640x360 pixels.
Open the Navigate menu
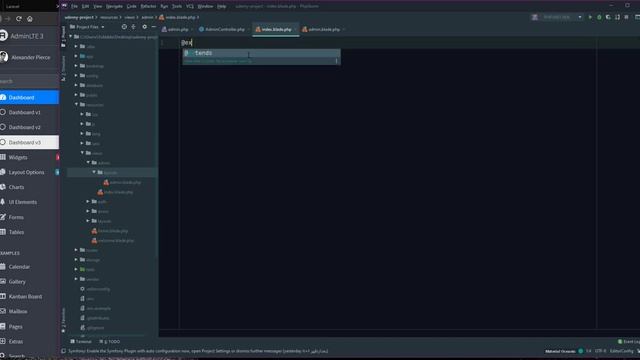click(114, 6)
